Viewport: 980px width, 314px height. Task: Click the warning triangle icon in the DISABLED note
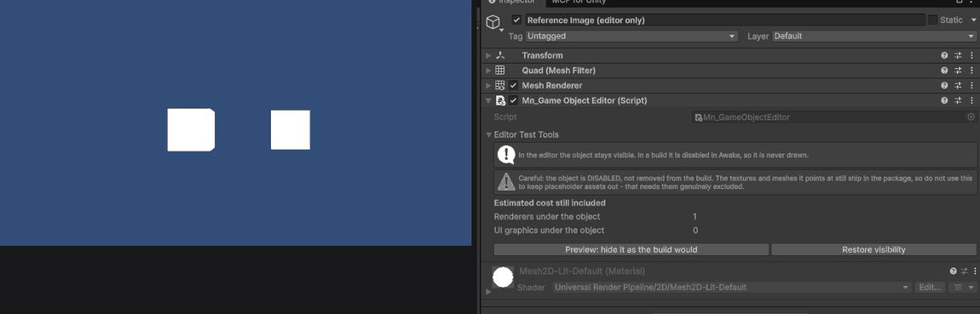(506, 181)
